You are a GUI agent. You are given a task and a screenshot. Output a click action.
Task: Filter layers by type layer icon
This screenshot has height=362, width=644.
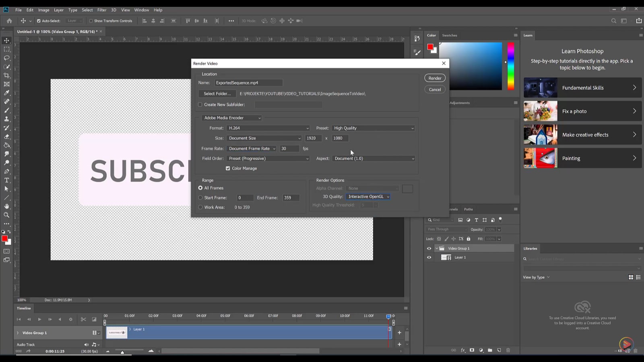point(476,220)
